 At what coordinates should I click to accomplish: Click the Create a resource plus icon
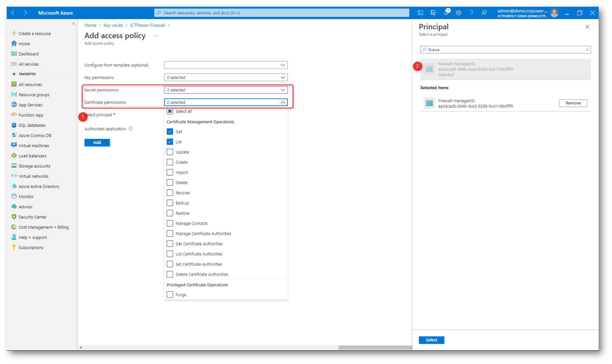pyautogui.click(x=14, y=33)
